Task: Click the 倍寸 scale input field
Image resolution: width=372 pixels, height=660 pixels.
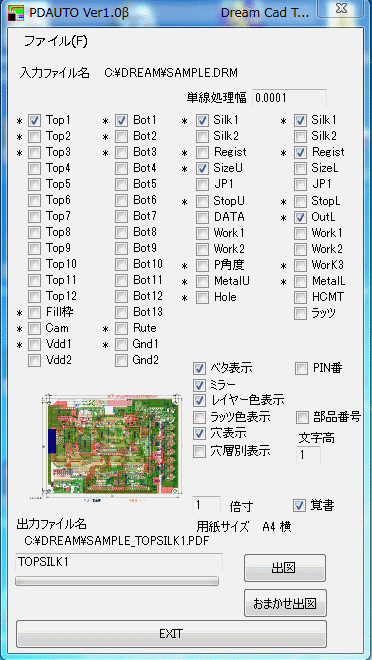Action: pyautogui.click(x=207, y=505)
